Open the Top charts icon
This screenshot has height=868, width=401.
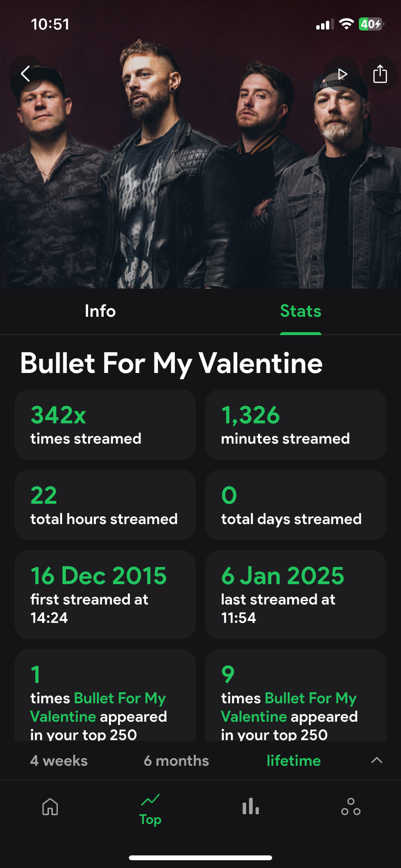150,809
